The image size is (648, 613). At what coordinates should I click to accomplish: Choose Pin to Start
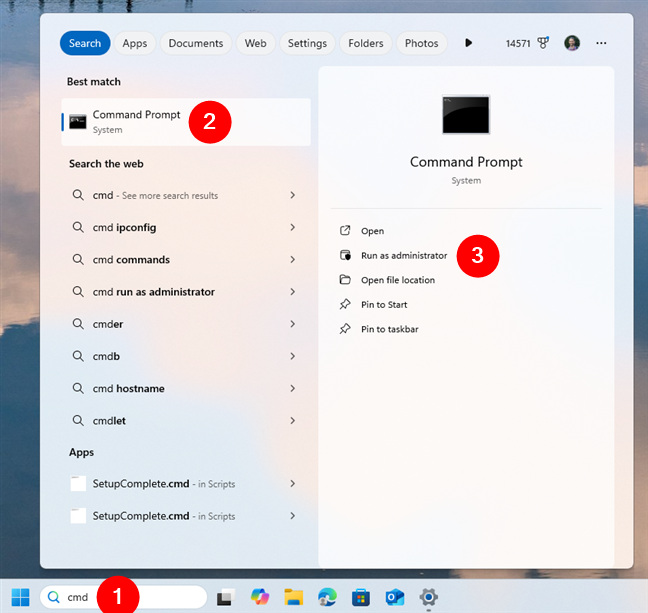click(x=384, y=305)
